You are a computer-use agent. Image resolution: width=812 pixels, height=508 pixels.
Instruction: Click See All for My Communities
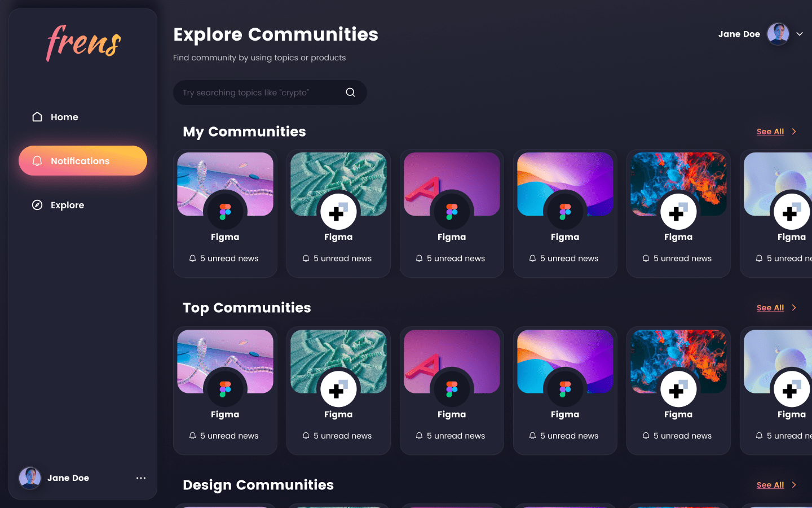(x=770, y=132)
